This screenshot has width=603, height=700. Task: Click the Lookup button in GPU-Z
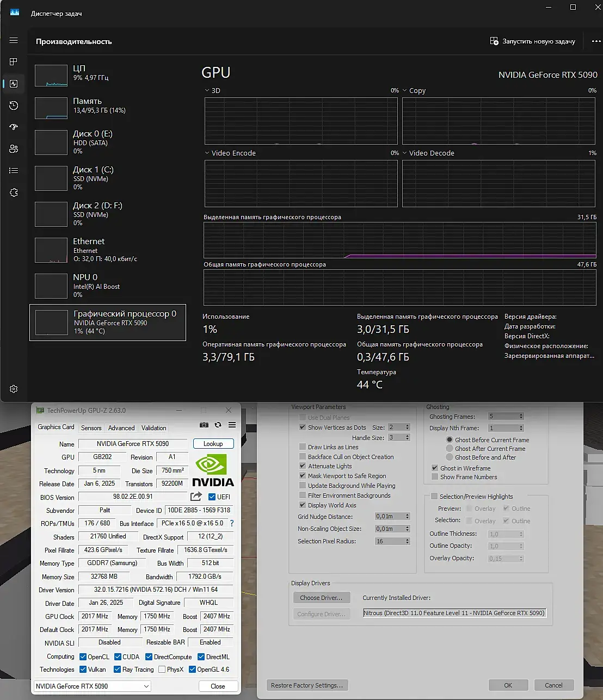(x=213, y=444)
